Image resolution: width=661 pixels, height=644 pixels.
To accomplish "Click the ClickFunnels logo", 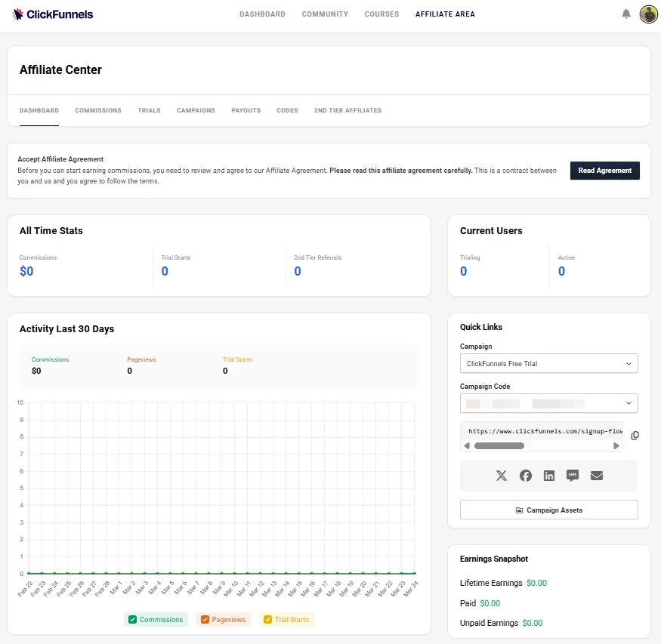I will [x=53, y=14].
